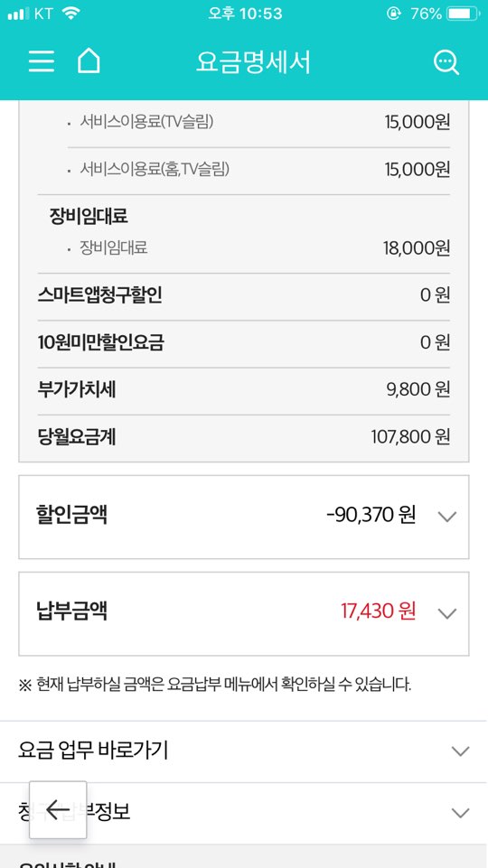Expand 요금 업무 바로가기 section

tap(244, 751)
